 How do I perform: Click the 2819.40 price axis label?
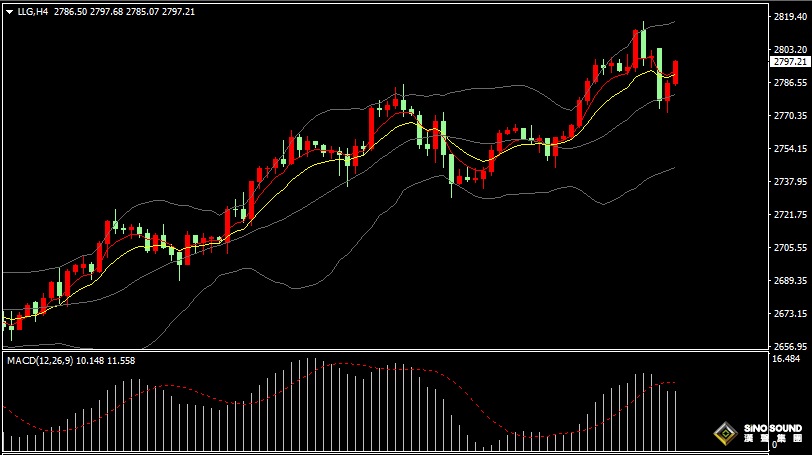pos(789,17)
